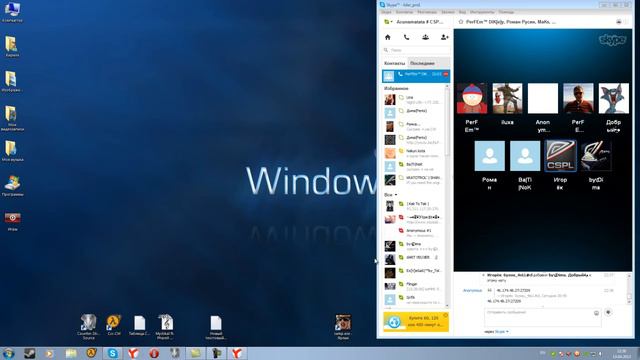Screen dimensions: 640x360
Task: Open the Мои видеозаписи desktop folder
Action: (x=12, y=118)
